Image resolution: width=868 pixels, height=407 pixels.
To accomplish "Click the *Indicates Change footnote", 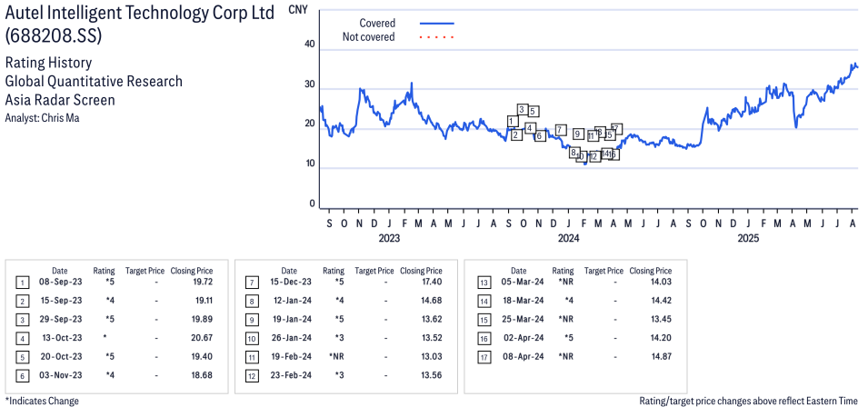I will click(42, 401).
